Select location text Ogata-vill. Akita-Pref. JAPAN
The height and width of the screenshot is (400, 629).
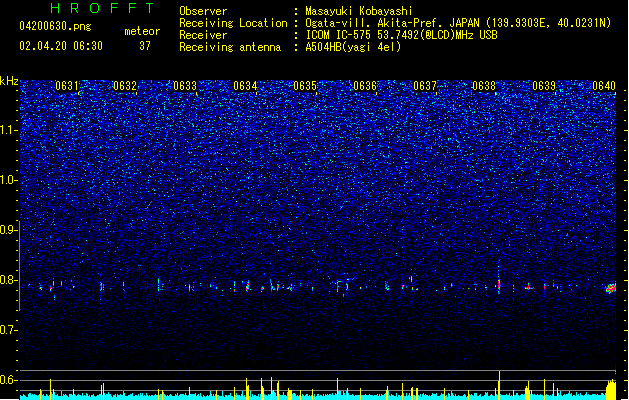(x=392, y=23)
